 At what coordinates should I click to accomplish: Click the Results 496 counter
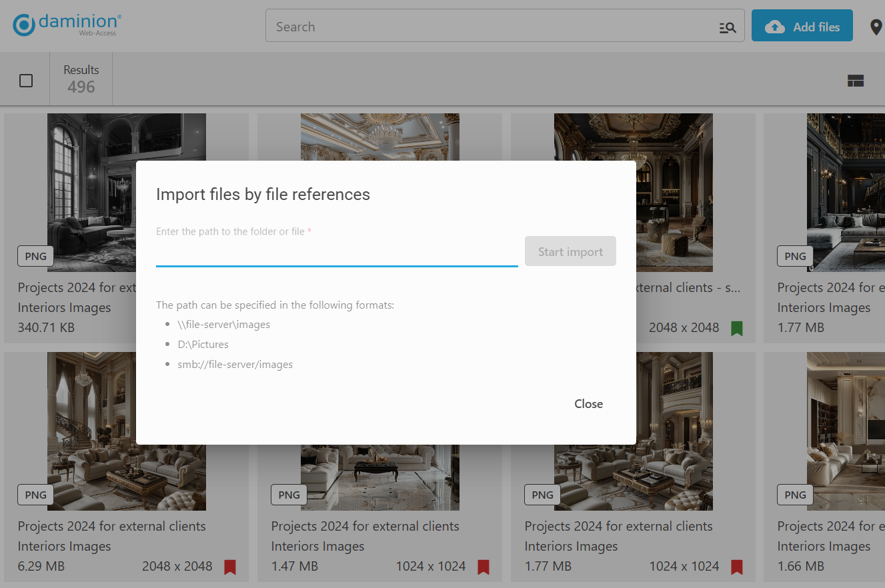coord(81,79)
